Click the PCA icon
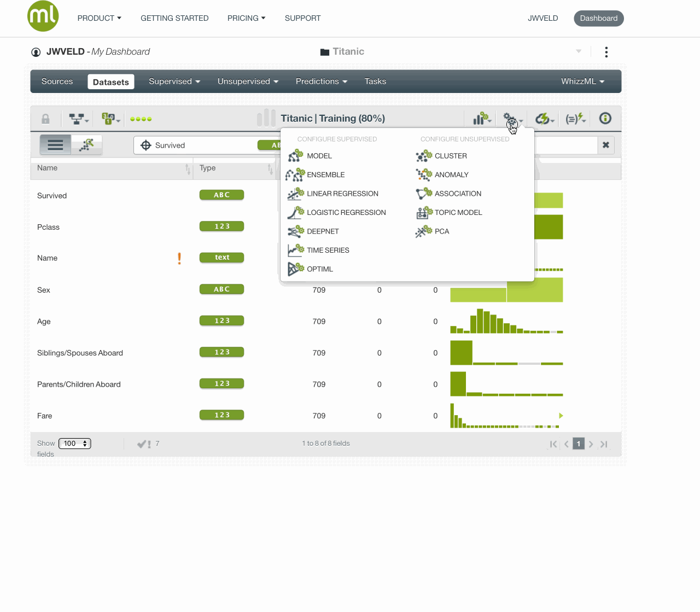Image resolution: width=700 pixels, height=612 pixels. tap(424, 231)
